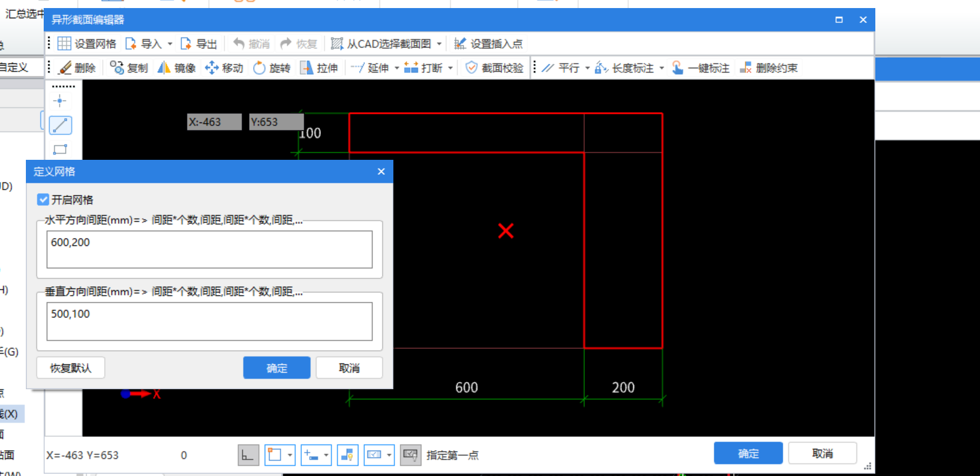This screenshot has height=476, width=980.
Task: Toggle the dynamic hint lightbulb icon in status bar
Action: [x=347, y=455]
